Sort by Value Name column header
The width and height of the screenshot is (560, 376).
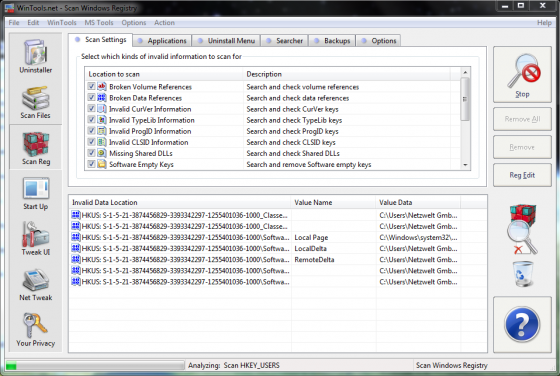coord(334,202)
